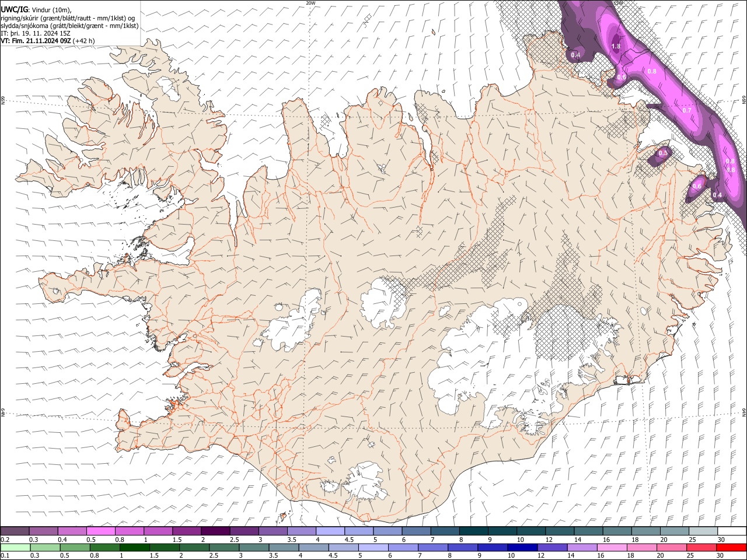Click the 25 label under the lower legend row
747x560 pixels.
coord(692,556)
